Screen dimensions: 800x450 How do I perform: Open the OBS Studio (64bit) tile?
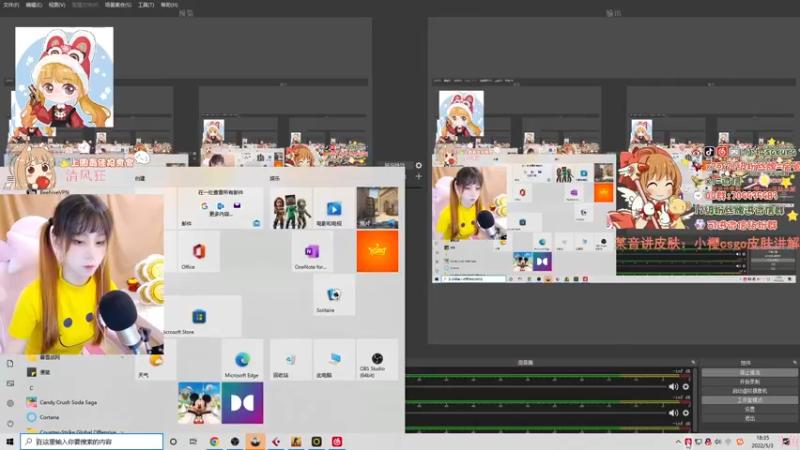pos(377,360)
